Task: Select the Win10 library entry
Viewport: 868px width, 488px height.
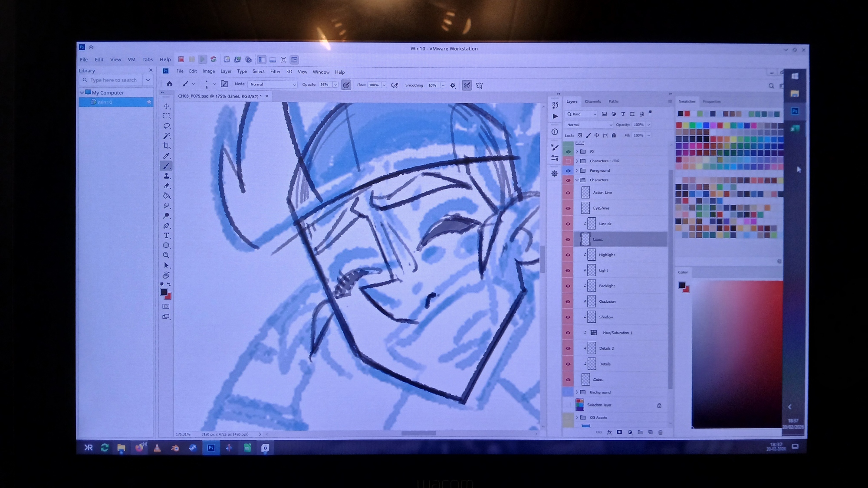Action: click(105, 102)
